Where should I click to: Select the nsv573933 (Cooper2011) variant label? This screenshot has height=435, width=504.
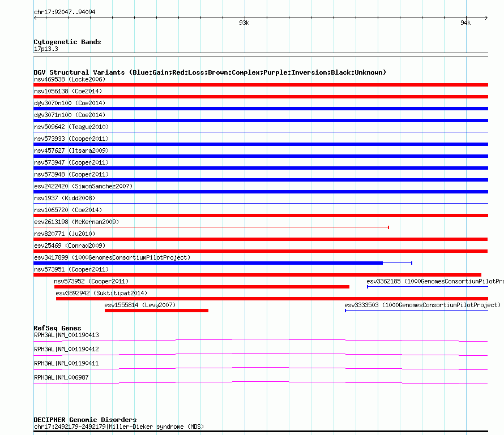pyautogui.click(x=71, y=139)
